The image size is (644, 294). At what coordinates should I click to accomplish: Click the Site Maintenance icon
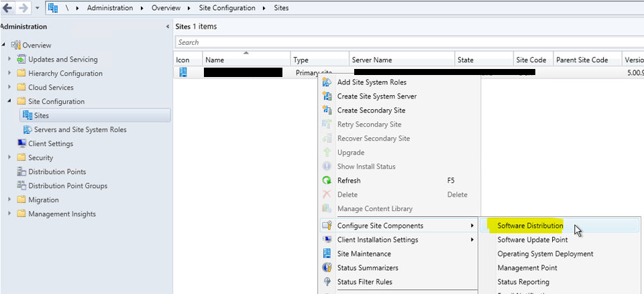click(327, 254)
